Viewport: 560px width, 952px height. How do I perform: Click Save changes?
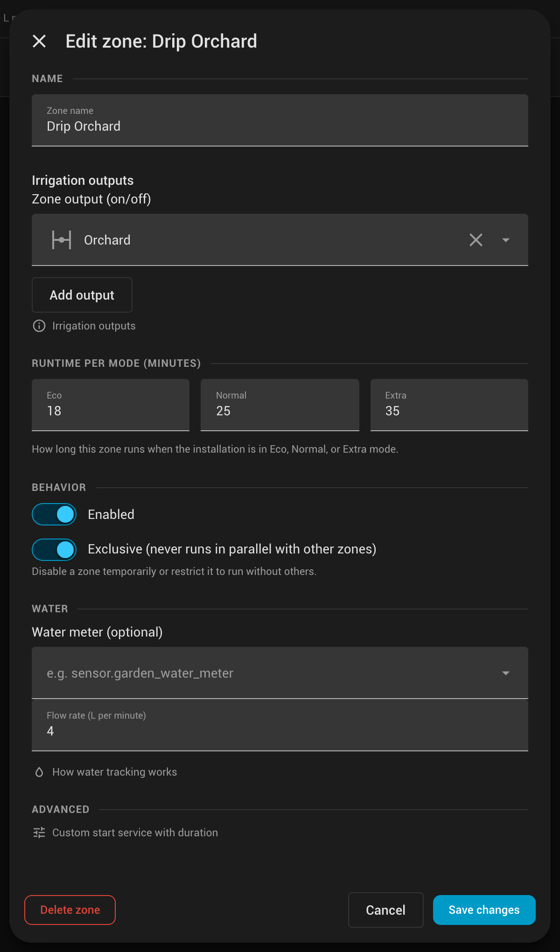pos(484,910)
